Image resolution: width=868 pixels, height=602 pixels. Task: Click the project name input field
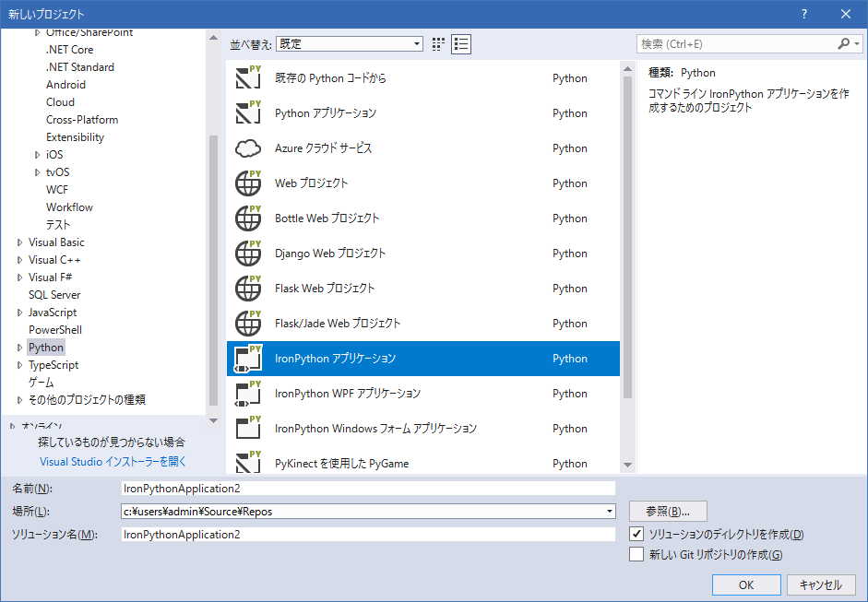click(367, 489)
